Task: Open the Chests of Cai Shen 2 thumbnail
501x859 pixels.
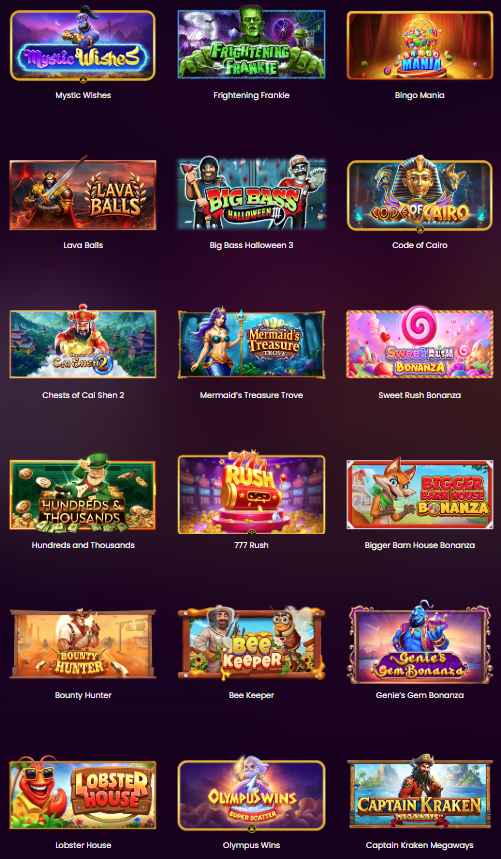Action: pos(83,344)
